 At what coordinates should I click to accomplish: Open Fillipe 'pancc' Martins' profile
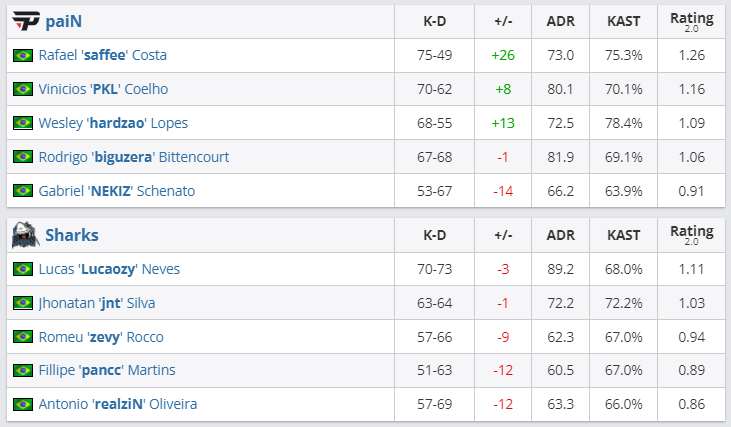(106, 370)
